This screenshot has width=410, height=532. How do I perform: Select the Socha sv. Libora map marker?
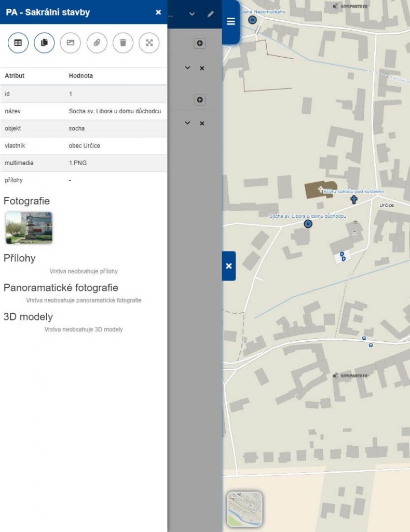[308, 224]
